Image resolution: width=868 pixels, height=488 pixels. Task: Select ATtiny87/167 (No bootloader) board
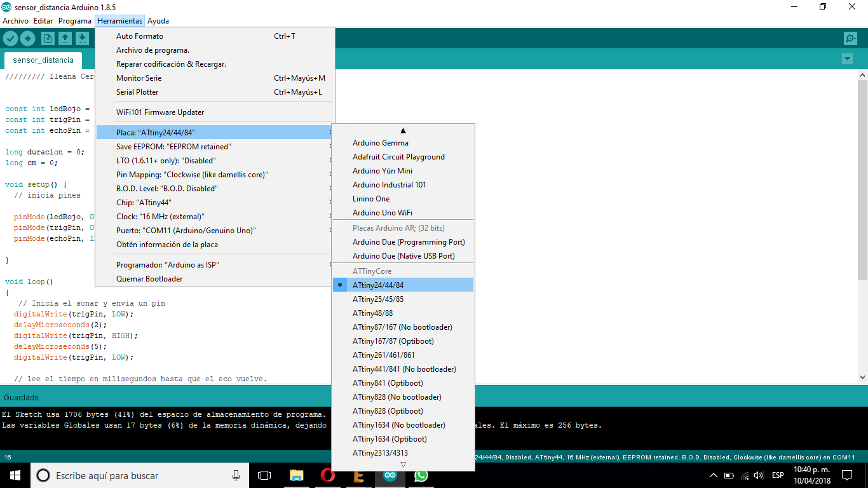(403, 327)
